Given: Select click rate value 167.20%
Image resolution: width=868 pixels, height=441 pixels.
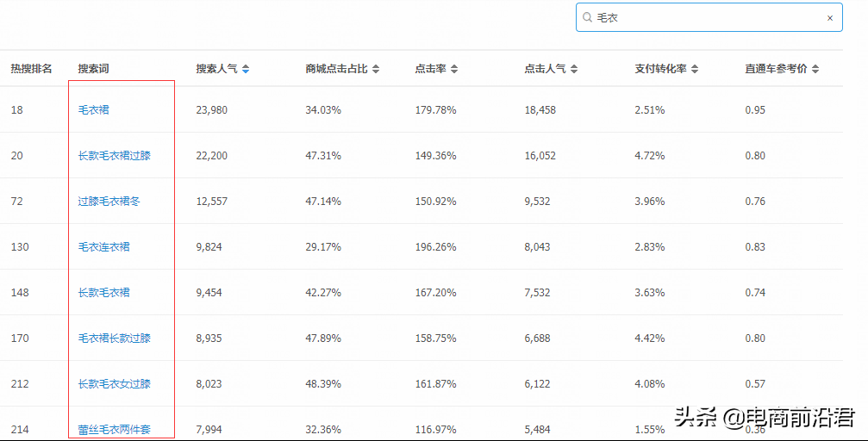Looking at the screenshot, I should [x=435, y=293].
